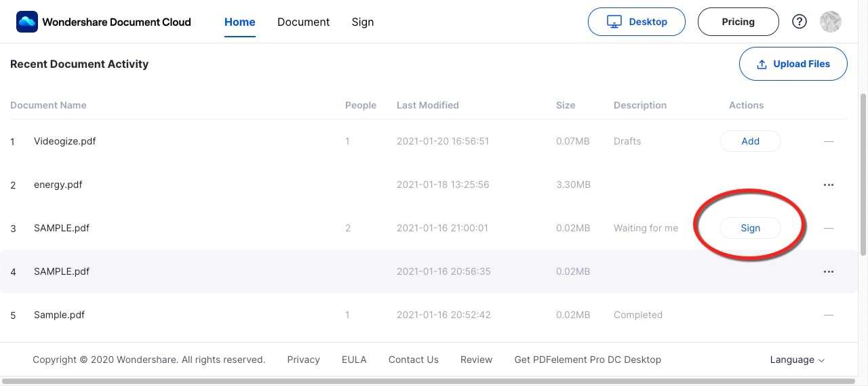Click the Desktop button

(636, 22)
